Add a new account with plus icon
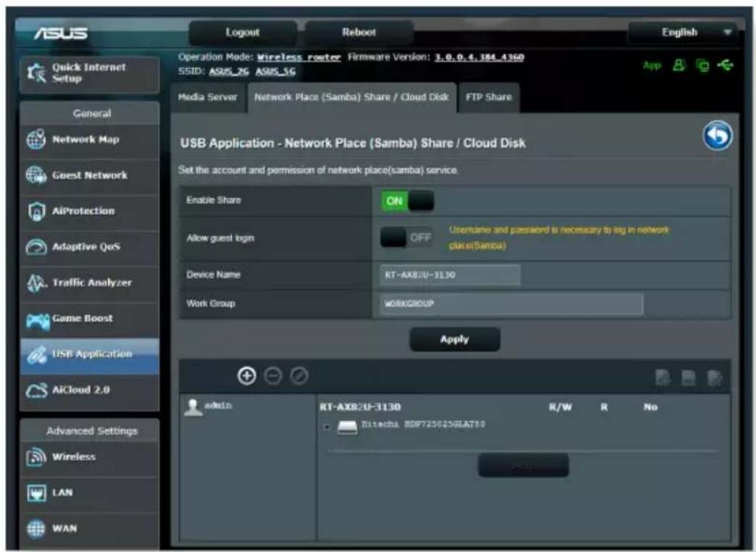This screenshot has width=756, height=552. 247,376
